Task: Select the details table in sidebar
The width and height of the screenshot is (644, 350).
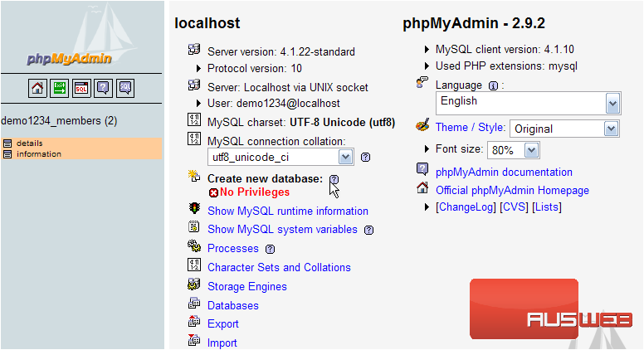Action: (x=30, y=143)
